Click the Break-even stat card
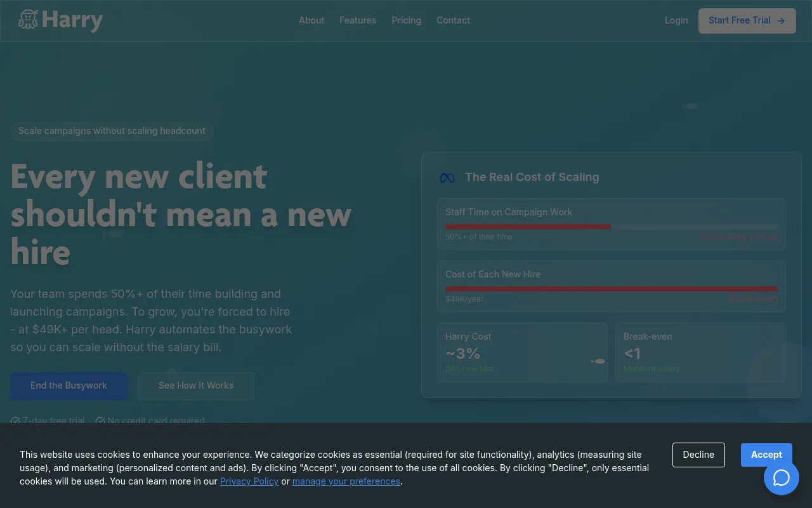Image resolution: width=812 pixels, height=508 pixels. [x=700, y=352]
